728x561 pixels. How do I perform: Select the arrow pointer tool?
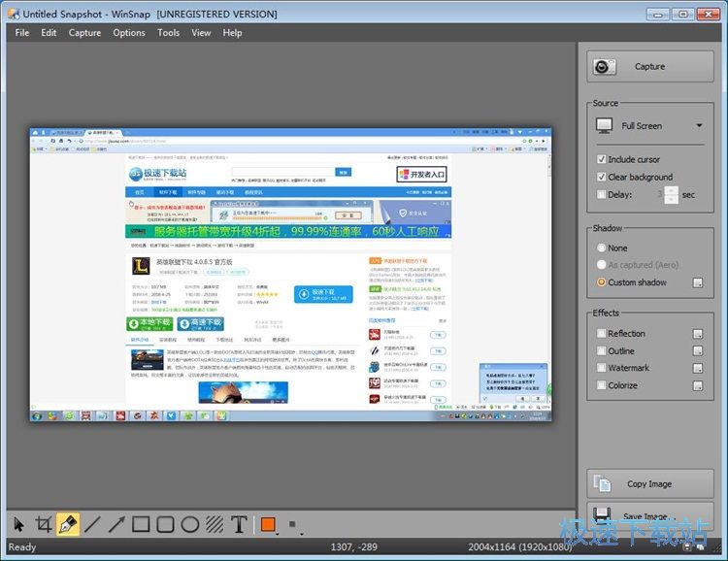(18, 524)
